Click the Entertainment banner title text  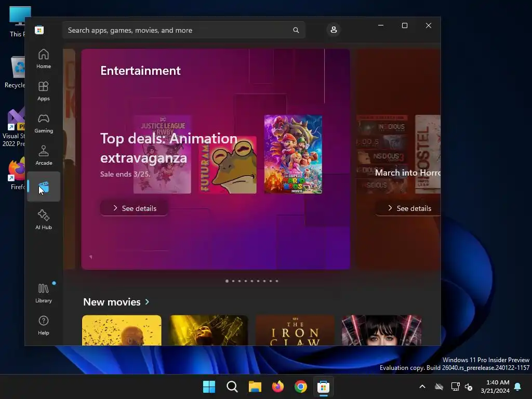coord(140,71)
